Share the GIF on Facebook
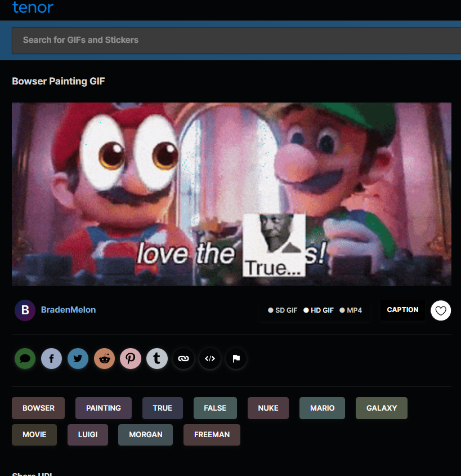Image resolution: width=461 pixels, height=476 pixels. pyautogui.click(x=52, y=358)
